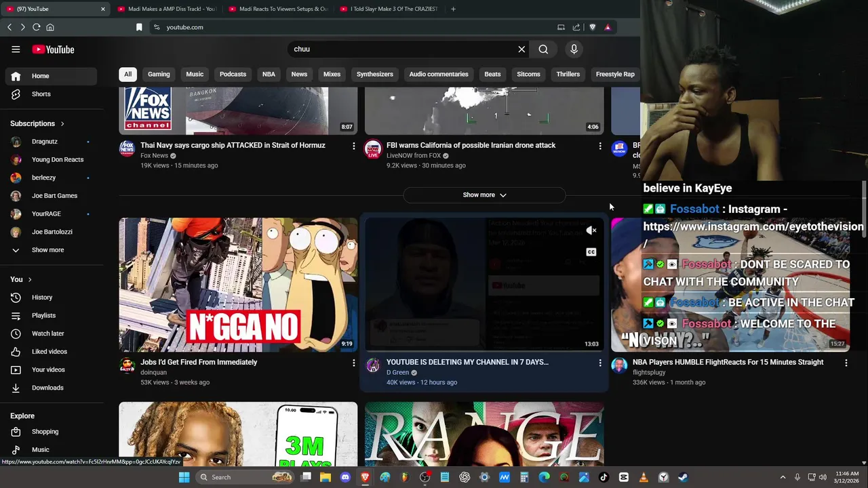Select the All filter chip
This screenshot has height=488, width=868.
127,75
